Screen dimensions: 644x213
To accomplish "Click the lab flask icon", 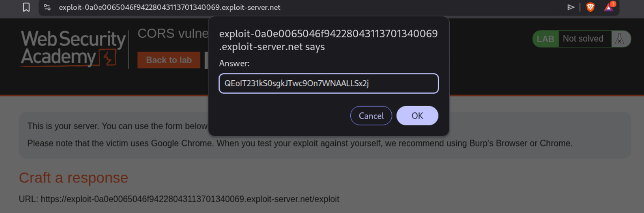I will click(x=619, y=39).
